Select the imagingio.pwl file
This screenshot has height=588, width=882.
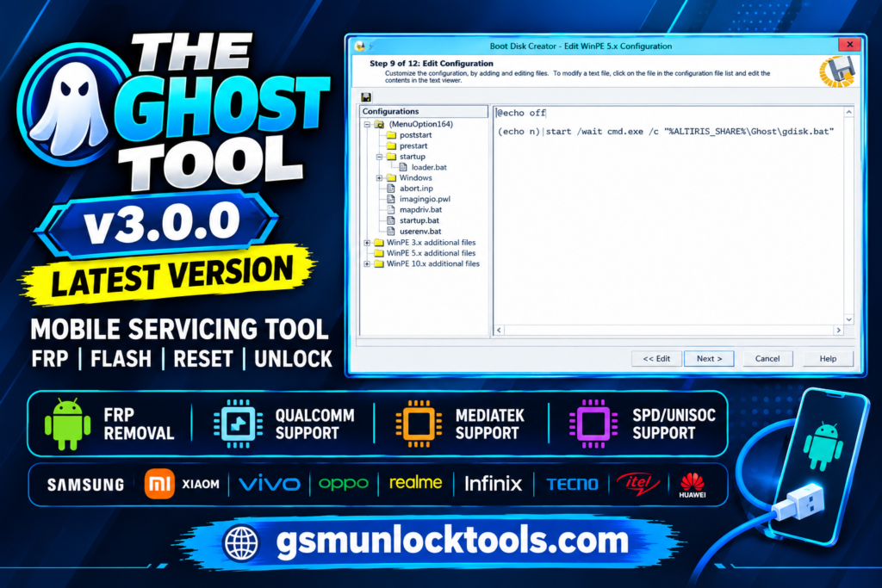coord(425,199)
